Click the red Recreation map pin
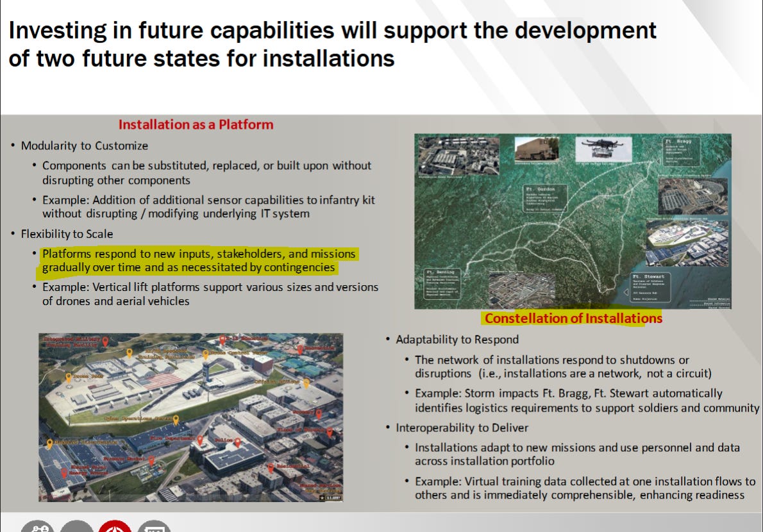This screenshot has width=763, height=532. tap(300, 349)
